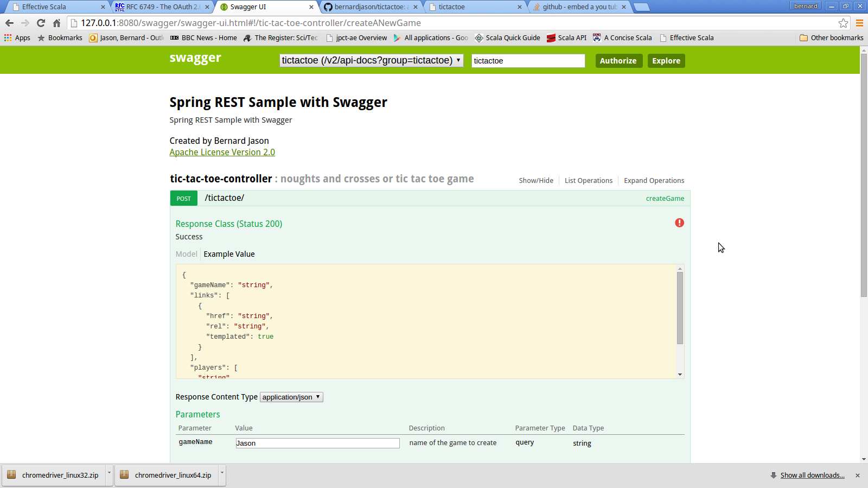This screenshot has width=868, height=488.
Task: Click the tic-tac-toe-controller heading
Action: 221,179
